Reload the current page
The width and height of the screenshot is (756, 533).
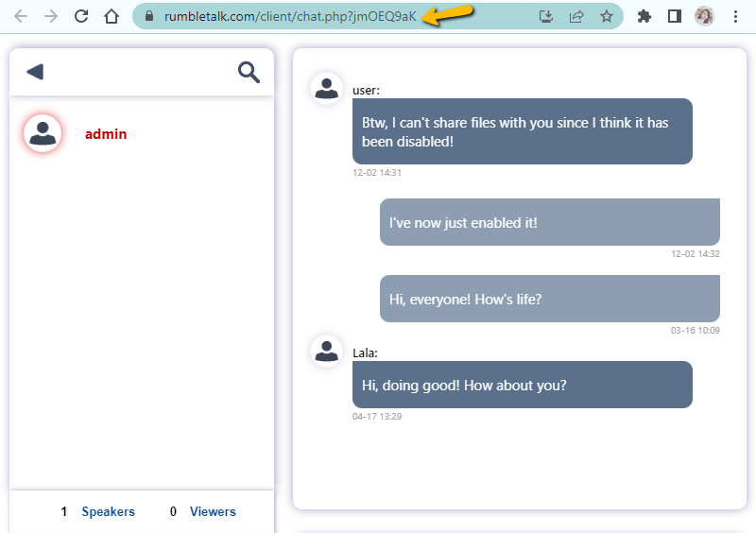[x=81, y=16]
